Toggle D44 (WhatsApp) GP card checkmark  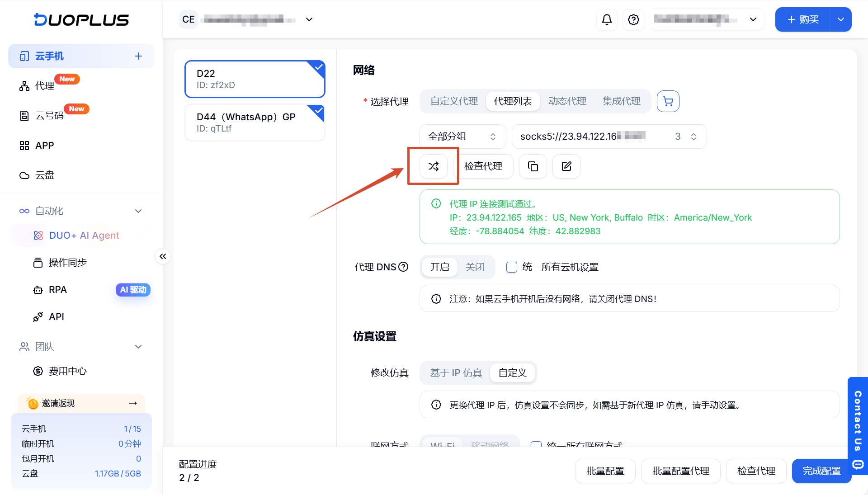(x=319, y=110)
